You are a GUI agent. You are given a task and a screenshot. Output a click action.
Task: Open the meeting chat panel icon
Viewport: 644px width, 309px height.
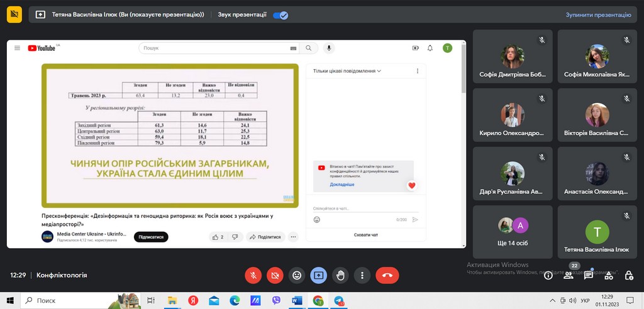coord(589,275)
